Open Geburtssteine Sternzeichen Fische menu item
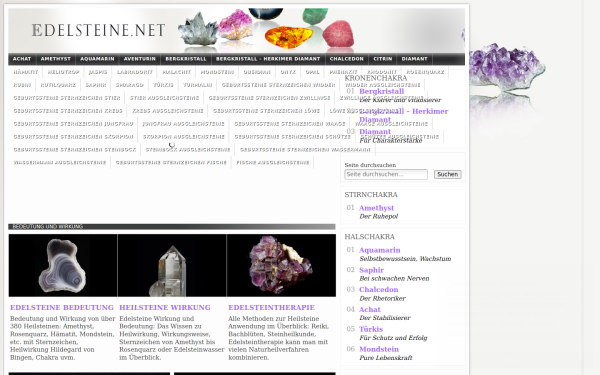Image resolution: width=600 pixels, height=375 pixels. (171, 163)
